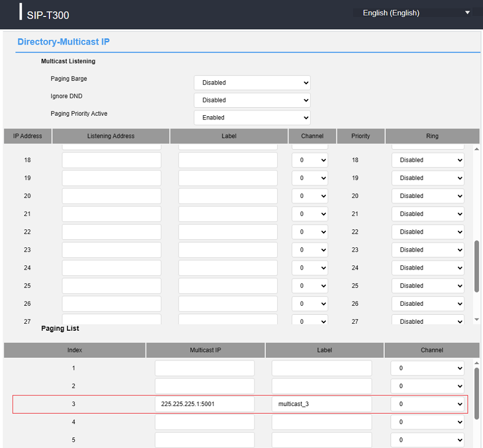
Task: Click Listening Address field for row 19
Action: click(112, 178)
